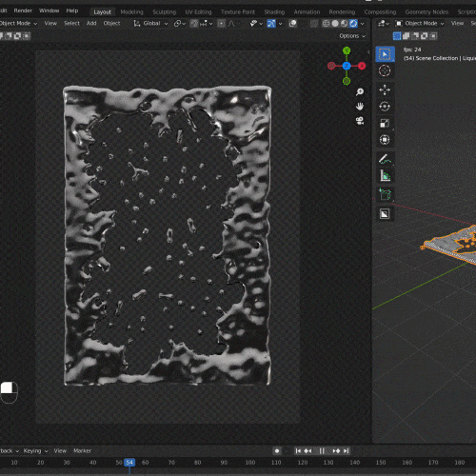Select the Annotate tool

385,159
